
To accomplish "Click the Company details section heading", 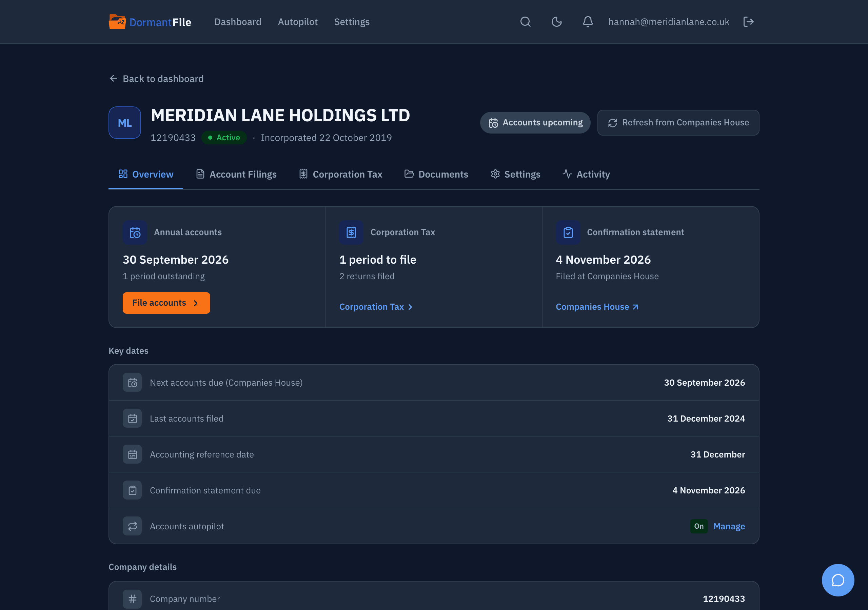I will click(x=142, y=567).
